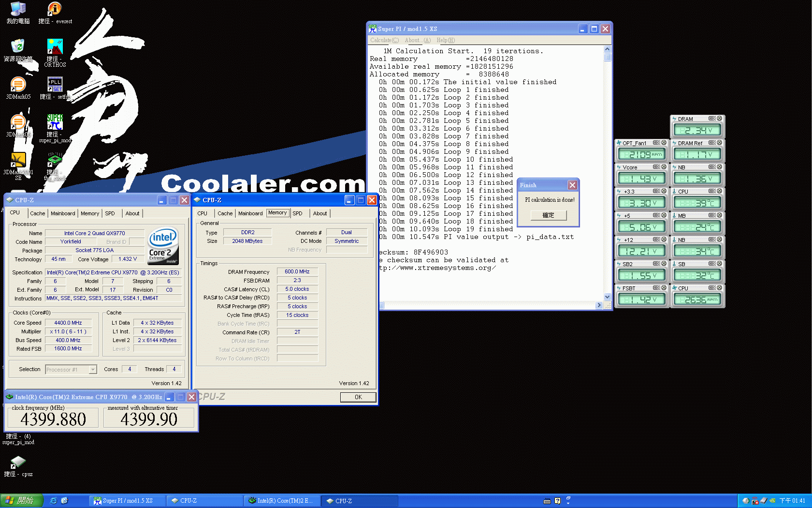Image resolution: width=812 pixels, height=508 pixels.
Task: Click the Core Voltage value 1.432 V
Action: coord(128,259)
